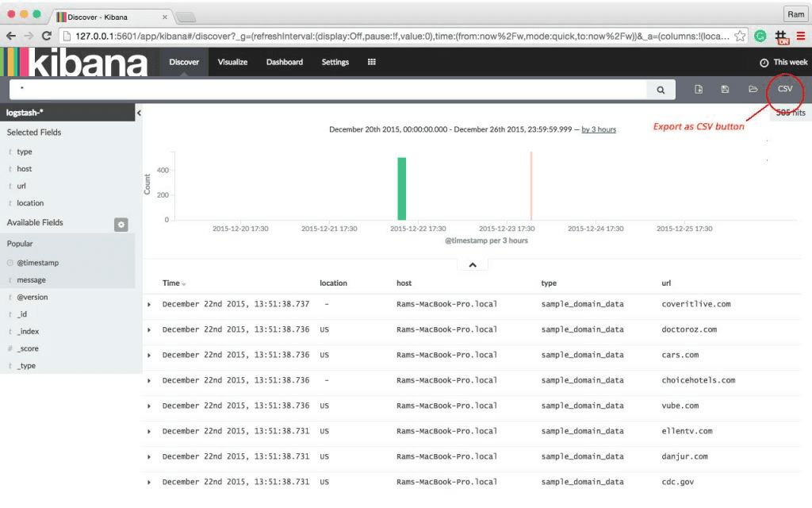Switch to the Visualize tab
The height and width of the screenshot is (508, 812).
(232, 61)
